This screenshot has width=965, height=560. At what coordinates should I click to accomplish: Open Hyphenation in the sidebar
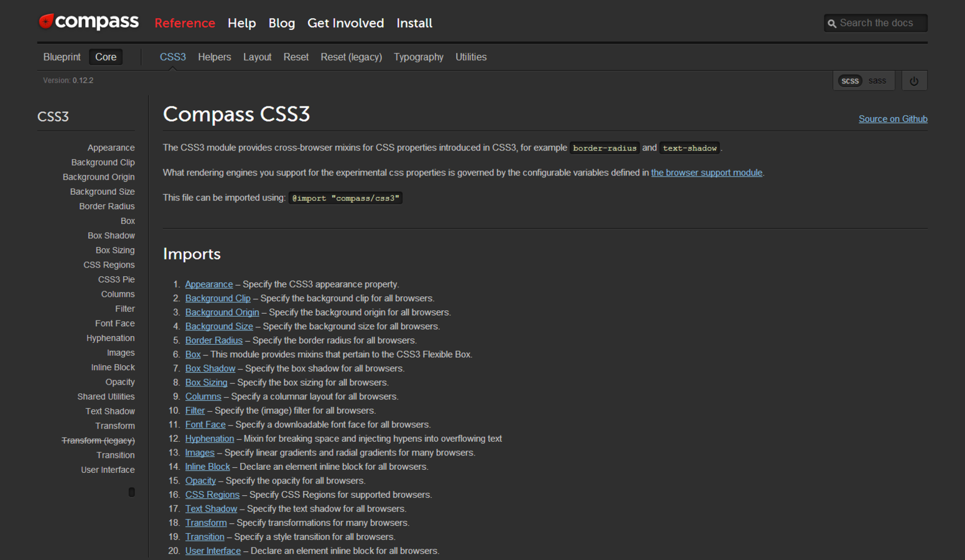[110, 338]
